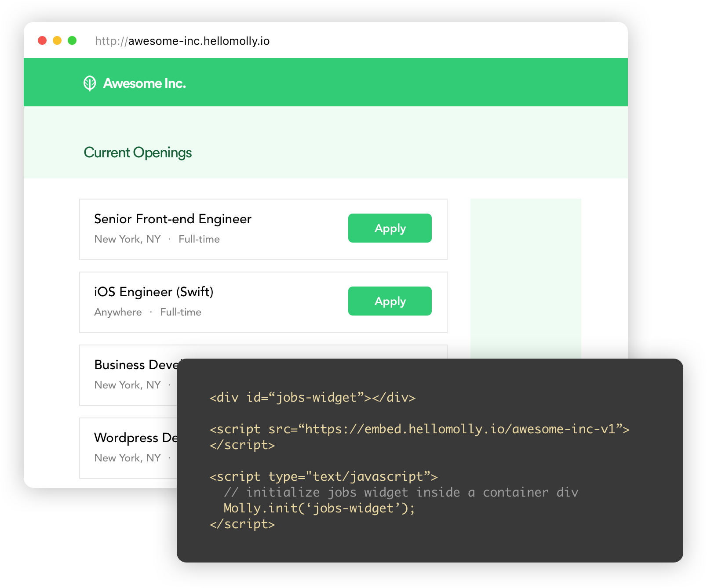Click the Wordpress De... job title

[x=135, y=438]
